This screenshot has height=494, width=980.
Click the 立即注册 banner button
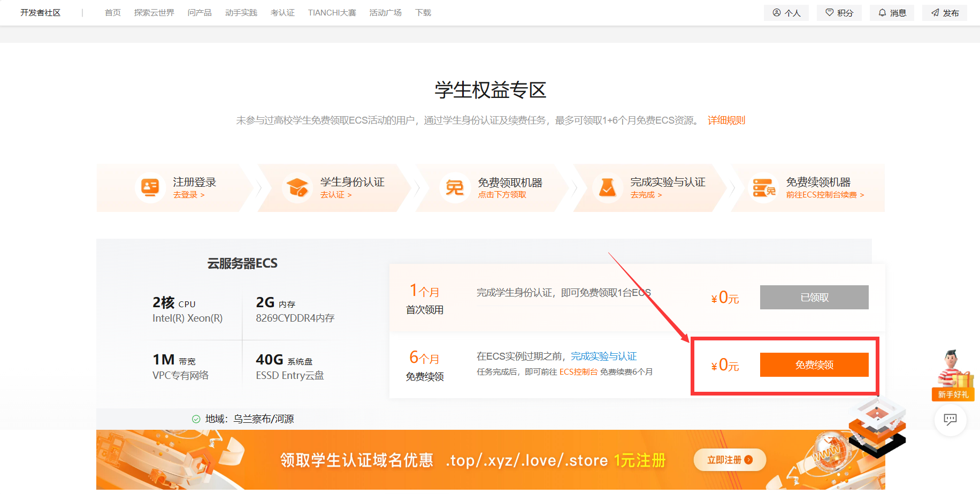tap(730, 460)
